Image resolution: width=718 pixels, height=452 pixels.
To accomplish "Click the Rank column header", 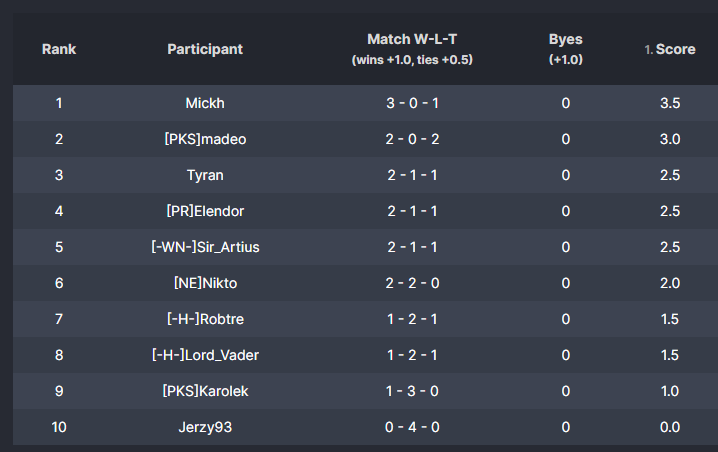I will pyautogui.click(x=59, y=49).
